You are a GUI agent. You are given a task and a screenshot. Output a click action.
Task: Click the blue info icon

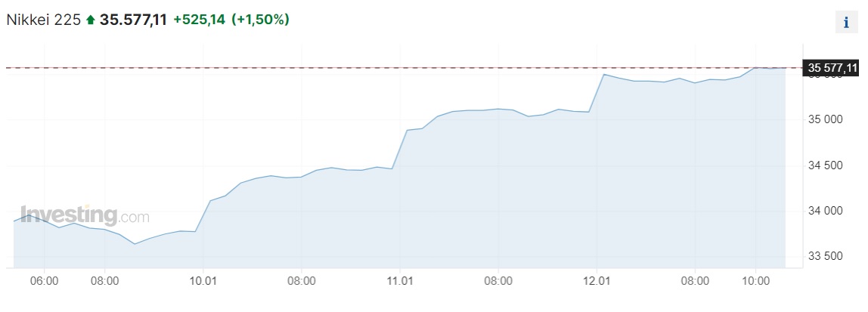click(846, 23)
